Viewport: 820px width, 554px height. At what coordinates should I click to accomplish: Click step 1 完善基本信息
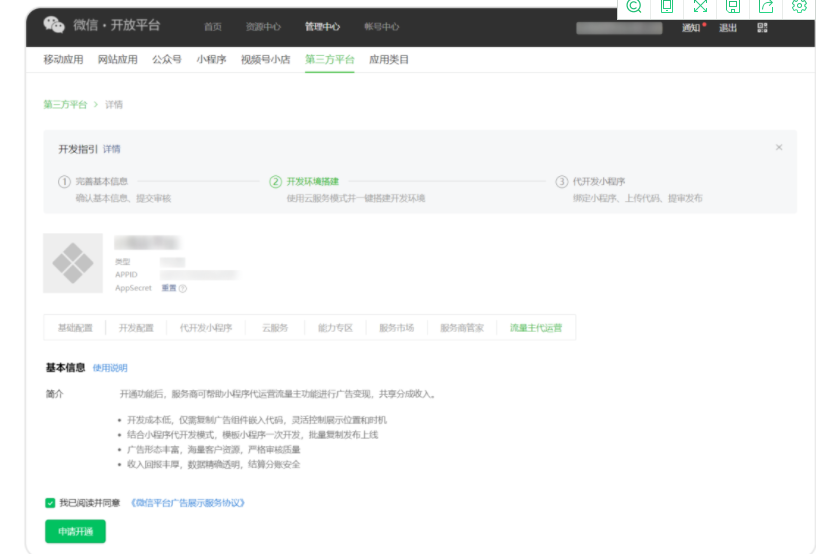click(x=101, y=182)
